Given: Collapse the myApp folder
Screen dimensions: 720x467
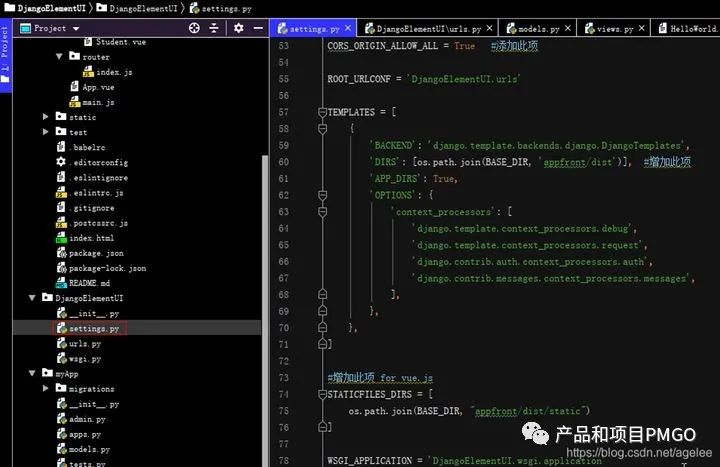Looking at the screenshot, I should point(32,373).
